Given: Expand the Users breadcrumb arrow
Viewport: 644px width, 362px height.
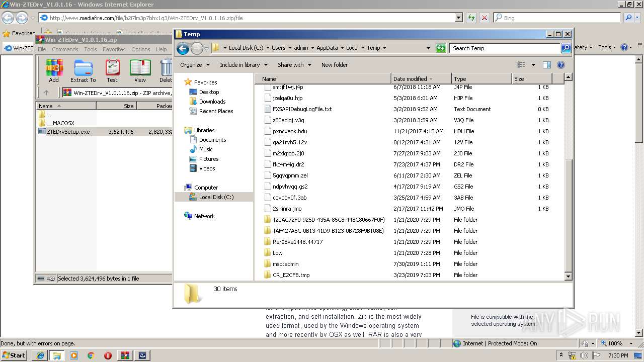Looking at the screenshot, I should click(x=290, y=48).
